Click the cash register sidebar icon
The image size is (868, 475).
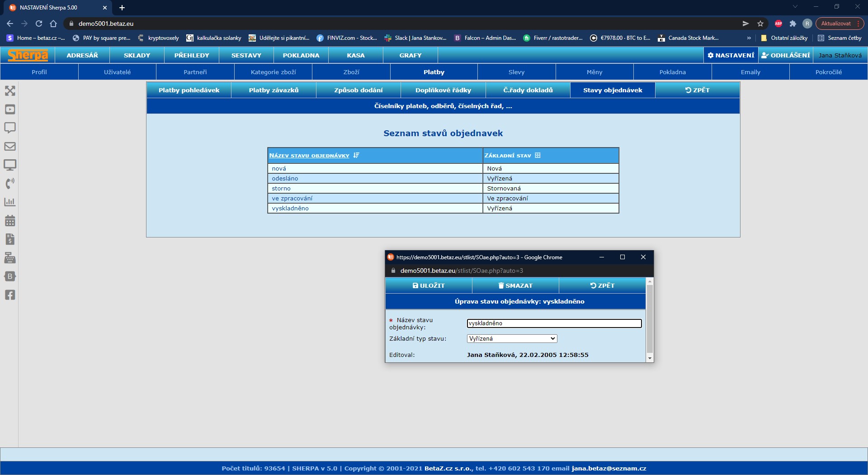(10, 258)
